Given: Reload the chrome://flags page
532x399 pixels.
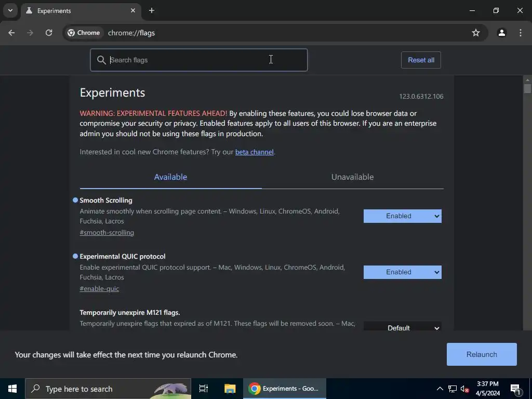Looking at the screenshot, I should pos(49,33).
